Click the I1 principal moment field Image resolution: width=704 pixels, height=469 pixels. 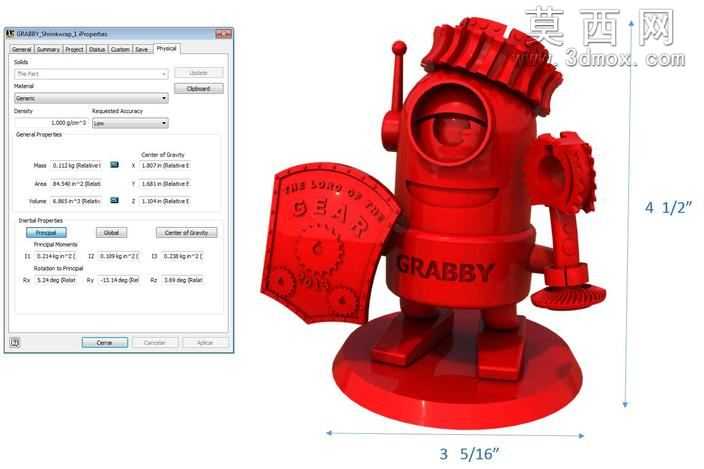56,256
